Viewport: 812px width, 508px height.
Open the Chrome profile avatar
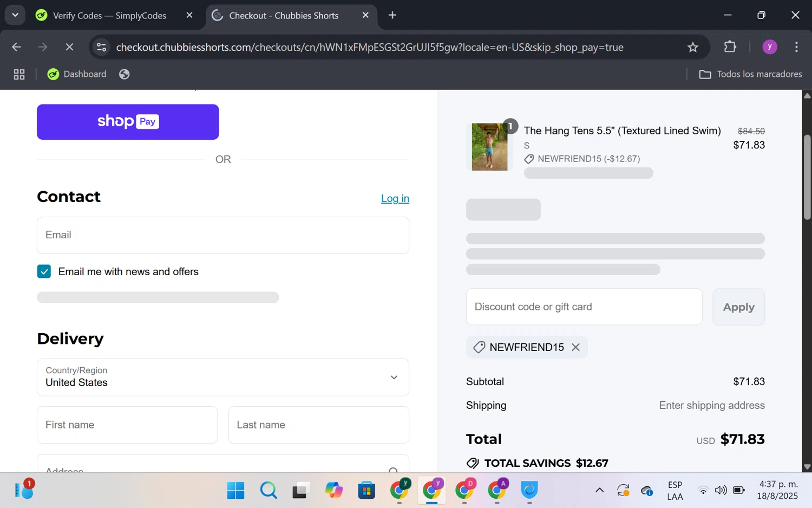pos(770,47)
